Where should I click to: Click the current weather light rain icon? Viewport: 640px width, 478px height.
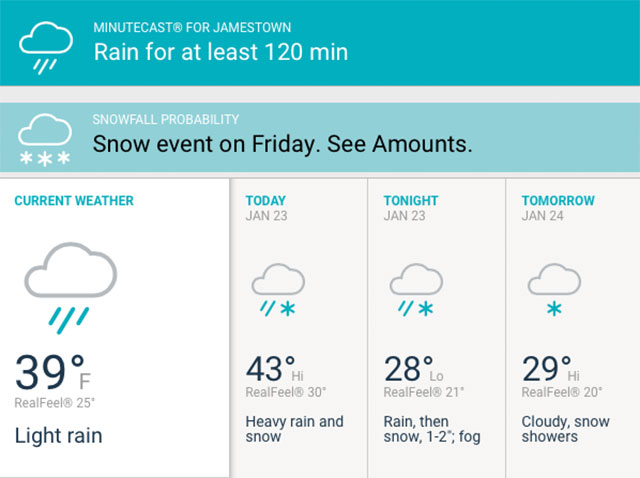(71, 288)
